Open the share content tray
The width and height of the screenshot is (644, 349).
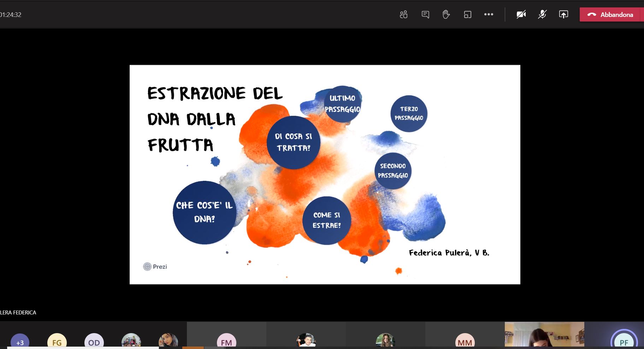point(563,14)
